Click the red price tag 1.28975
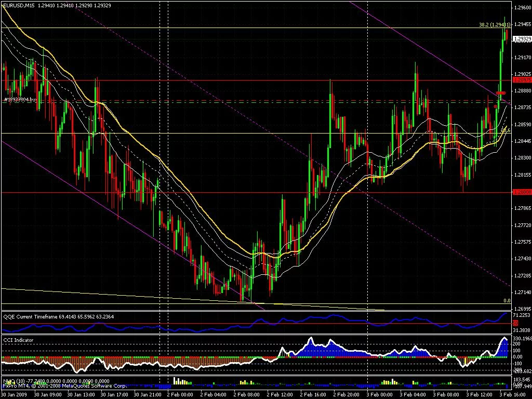 pyautogui.click(x=523, y=80)
